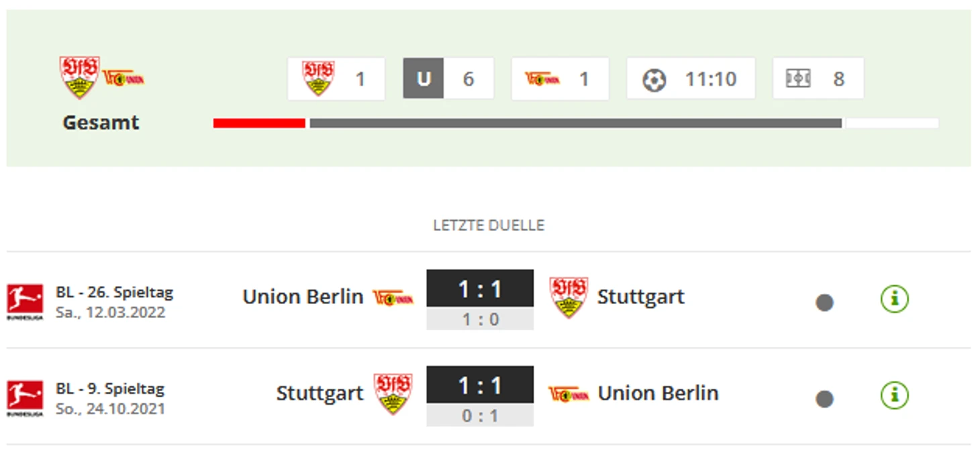Select Stuttgart wins box showing 1
Viewport: 980px width, 451px height.
(x=336, y=79)
